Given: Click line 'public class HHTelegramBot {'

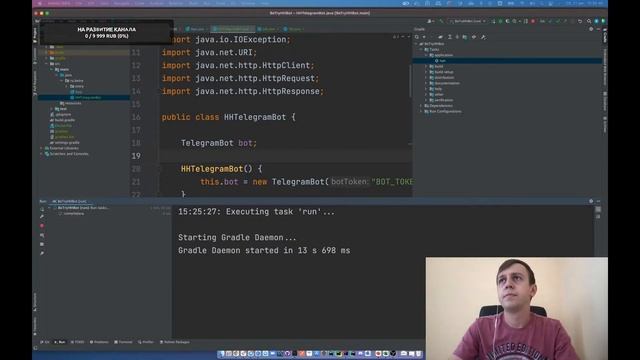Looking at the screenshot, I should coord(229,117).
